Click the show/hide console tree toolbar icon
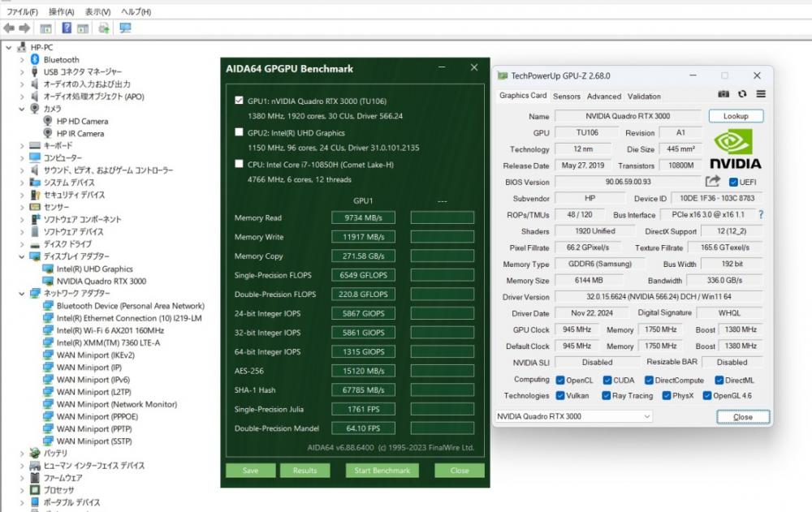Screen dimensions: 812x512 click(45, 28)
